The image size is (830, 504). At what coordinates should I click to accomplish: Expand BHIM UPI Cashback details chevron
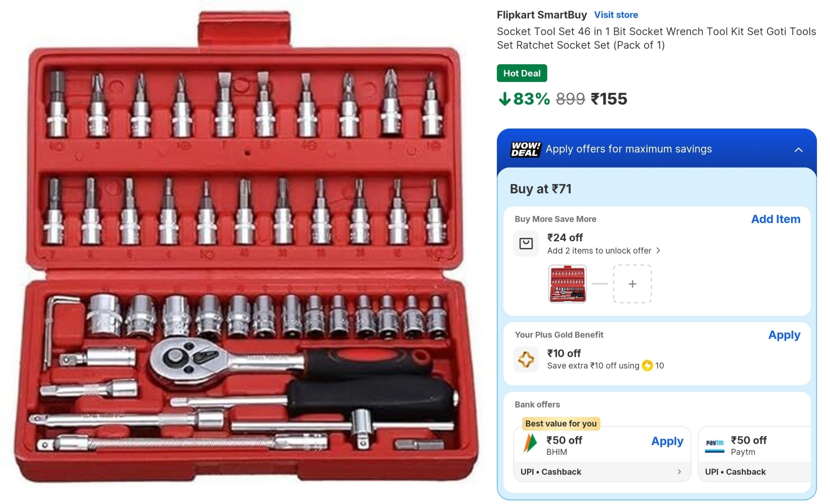(679, 472)
